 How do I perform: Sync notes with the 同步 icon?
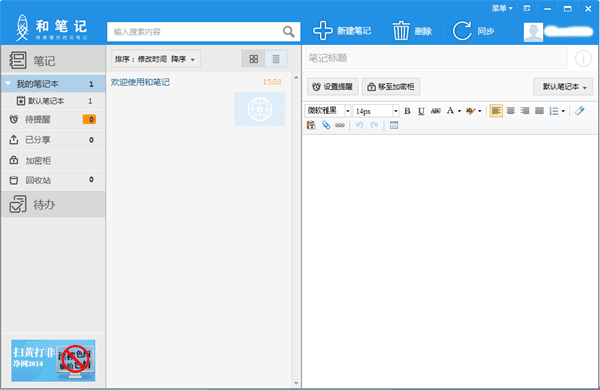pos(462,31)
